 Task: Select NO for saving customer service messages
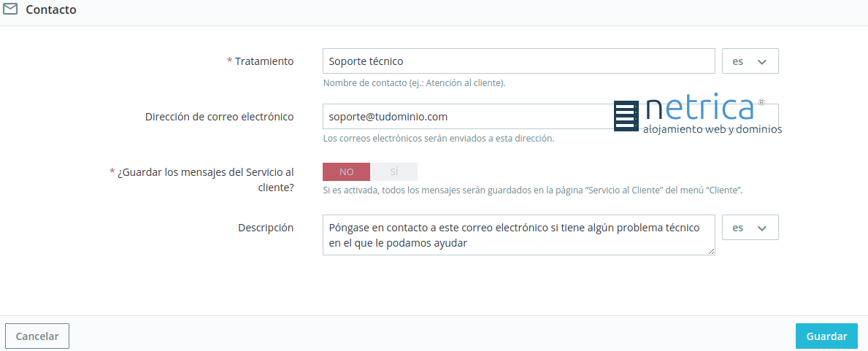pyautogui.click(x=347, y=172)
